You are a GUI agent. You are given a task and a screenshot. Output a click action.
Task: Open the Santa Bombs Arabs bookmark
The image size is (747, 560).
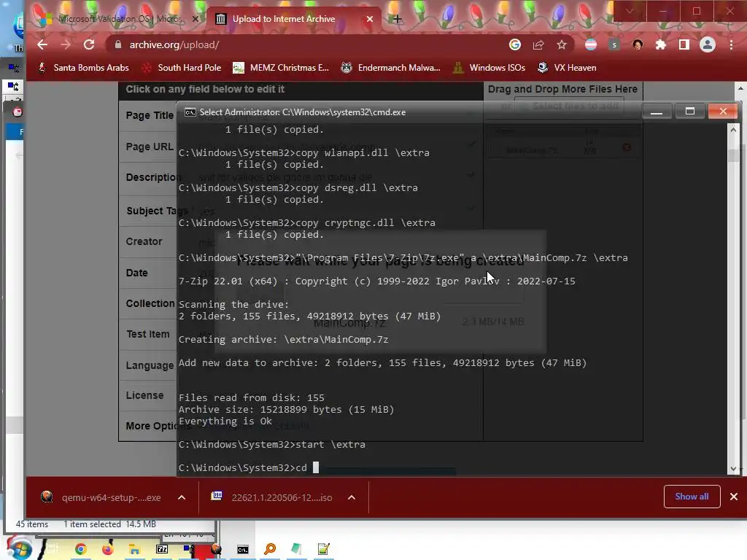point(85,68)
